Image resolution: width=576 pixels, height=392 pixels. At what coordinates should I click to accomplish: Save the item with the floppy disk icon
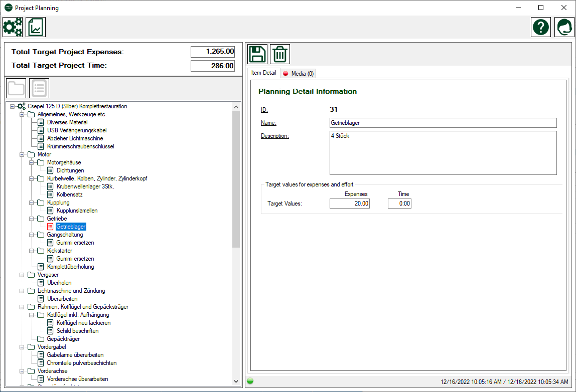(x=257, y=54)
